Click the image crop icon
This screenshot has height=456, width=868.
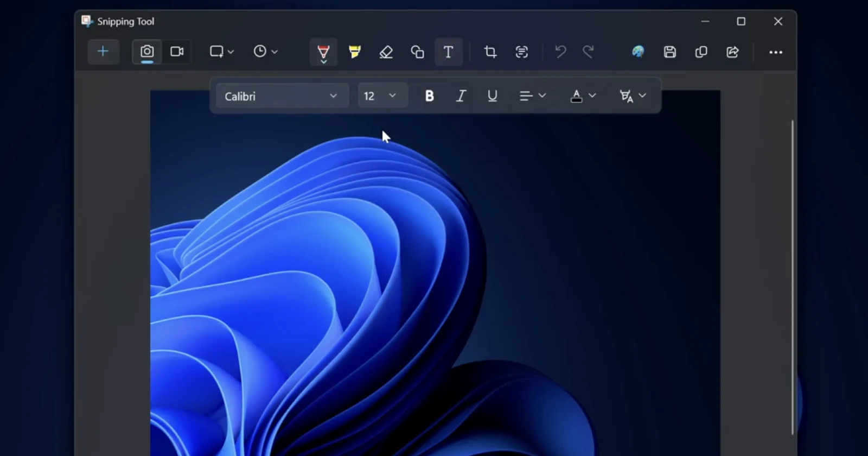coord(490,52)
